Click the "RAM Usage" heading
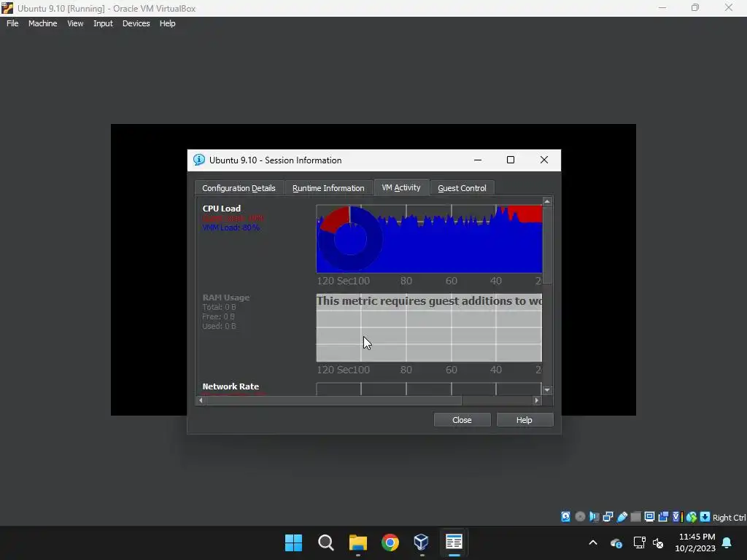Screen dimensions: 747x560 pos(226,297)
